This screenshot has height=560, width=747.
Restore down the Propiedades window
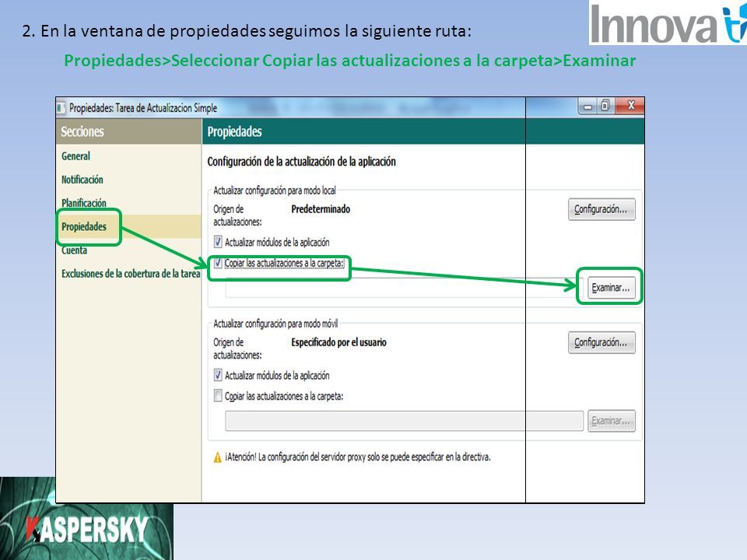(605, 106)
